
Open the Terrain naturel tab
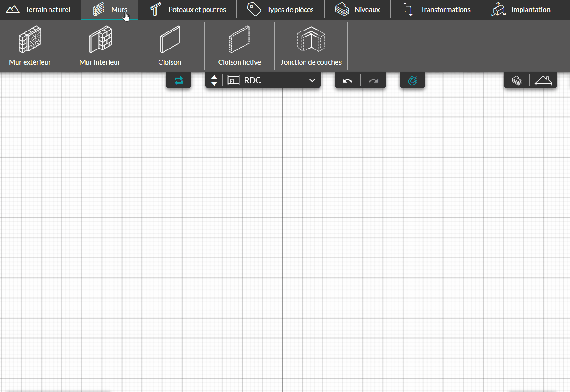(x=40, y=10)
